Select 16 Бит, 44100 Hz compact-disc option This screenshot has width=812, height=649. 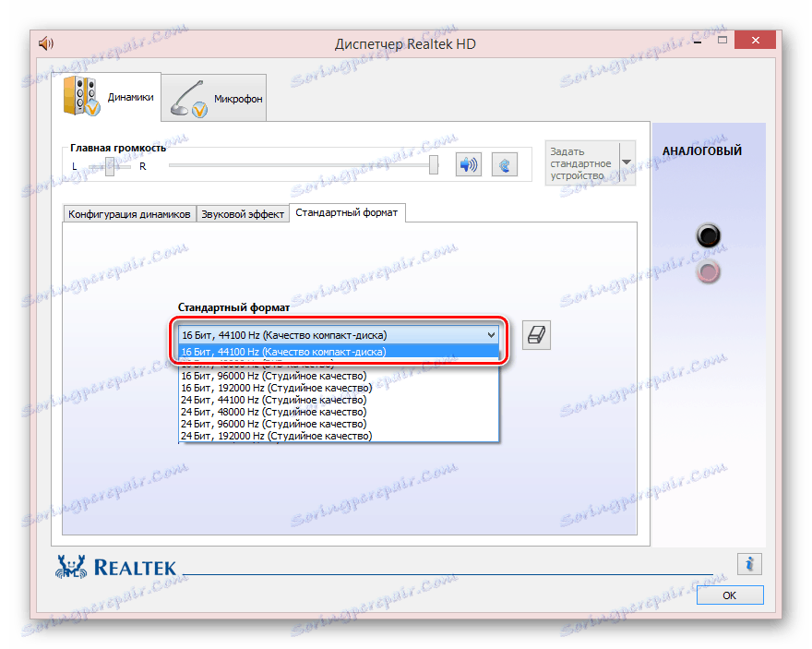[x=338, y=352]
